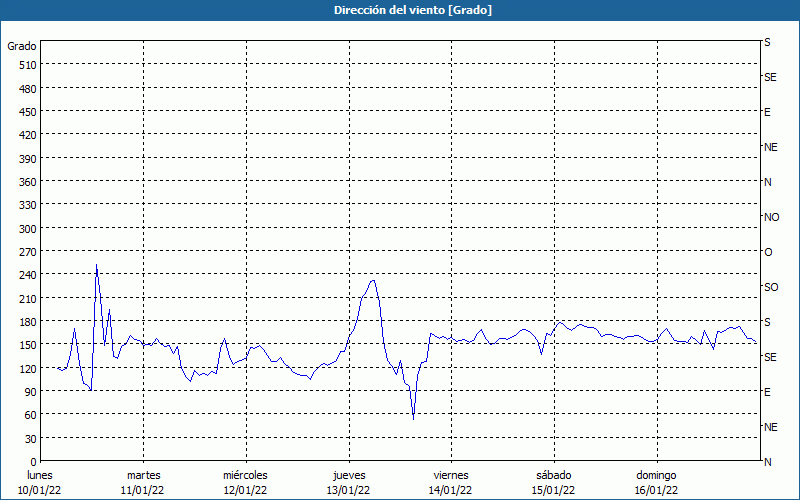Viewport: 800px width, 500px height.
Task: Click the 14/01/22 date label
Action: [x=451, y=490]
